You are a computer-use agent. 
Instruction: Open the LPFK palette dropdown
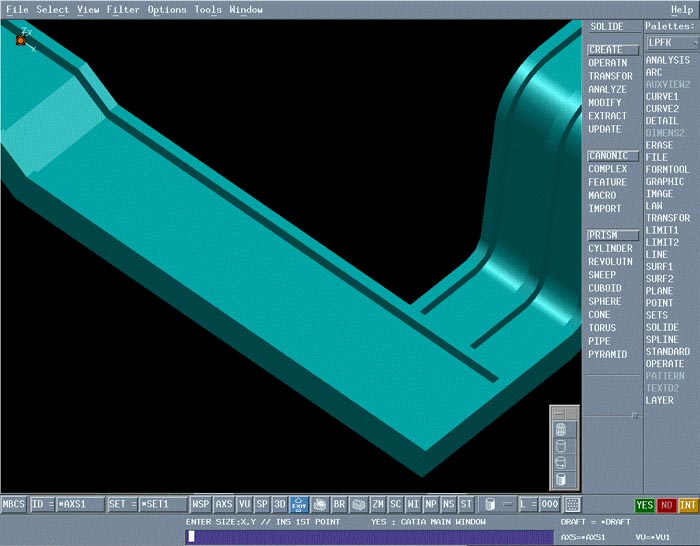click(x=670, y=43)
